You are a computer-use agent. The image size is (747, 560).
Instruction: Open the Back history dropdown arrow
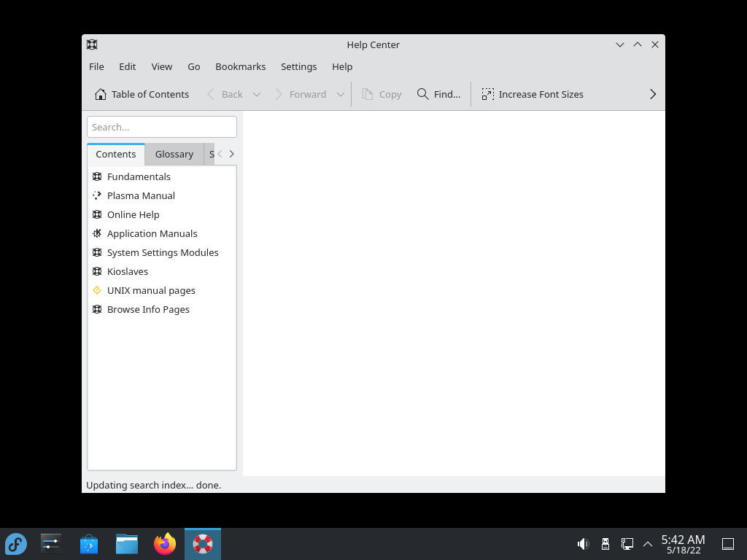click(257, 94)
